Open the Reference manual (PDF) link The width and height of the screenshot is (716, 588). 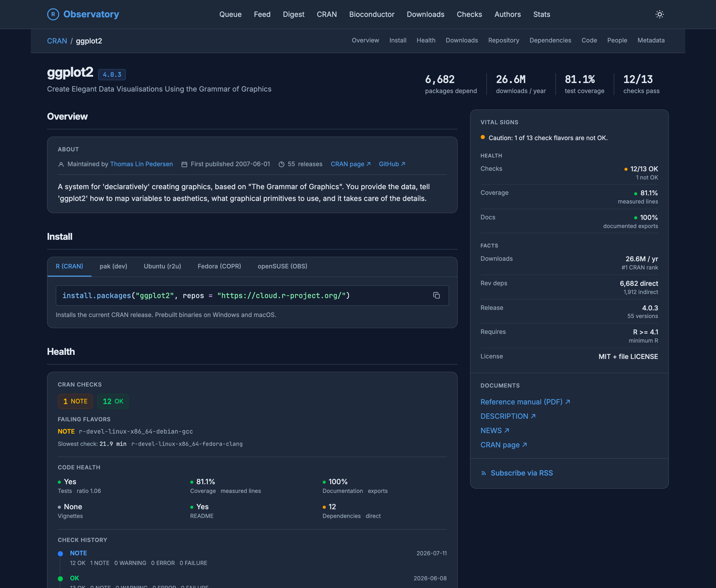(x=525, y=402)
